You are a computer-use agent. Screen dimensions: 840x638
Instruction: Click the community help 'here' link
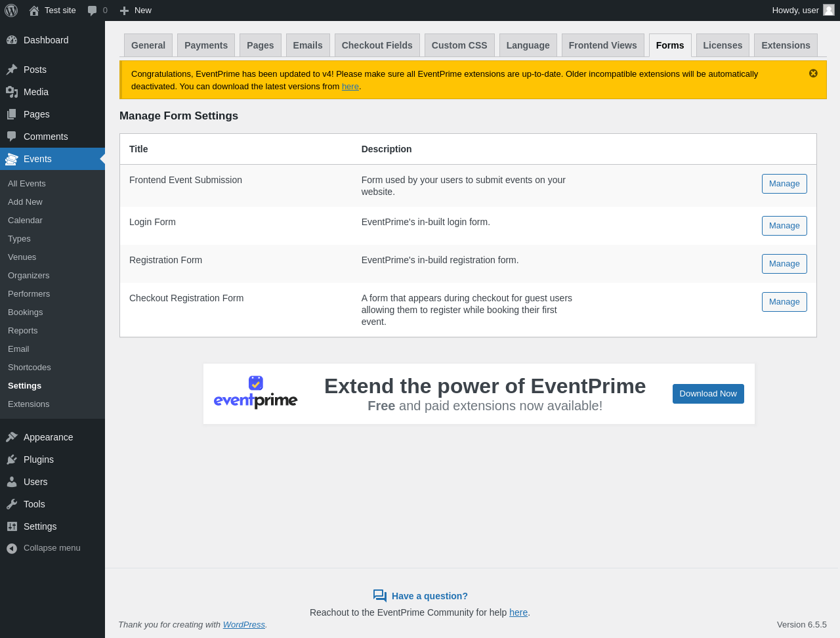tap(518, 612)
